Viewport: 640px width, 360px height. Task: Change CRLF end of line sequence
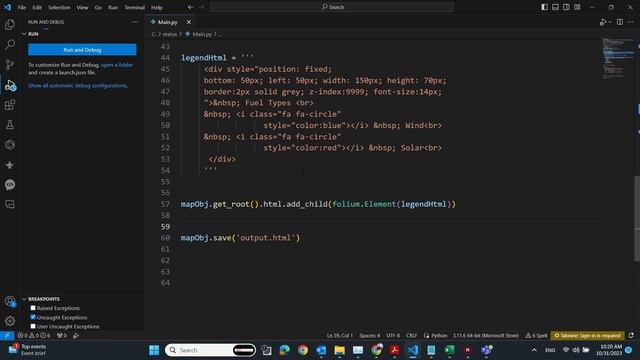[x=411, y=336]
